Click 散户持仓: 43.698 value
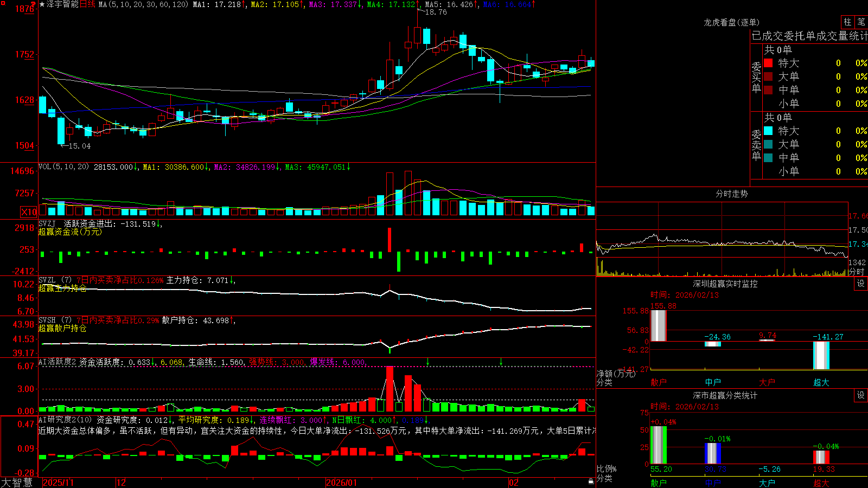The height and width of the screenshot is (488, 868). (x=195, y=320)
